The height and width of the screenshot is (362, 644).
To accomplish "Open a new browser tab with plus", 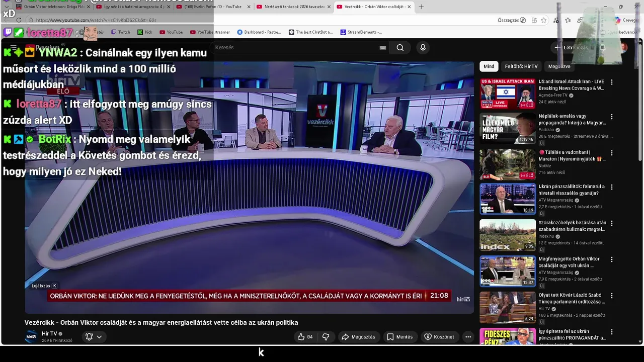I will (x=421, y=7).
